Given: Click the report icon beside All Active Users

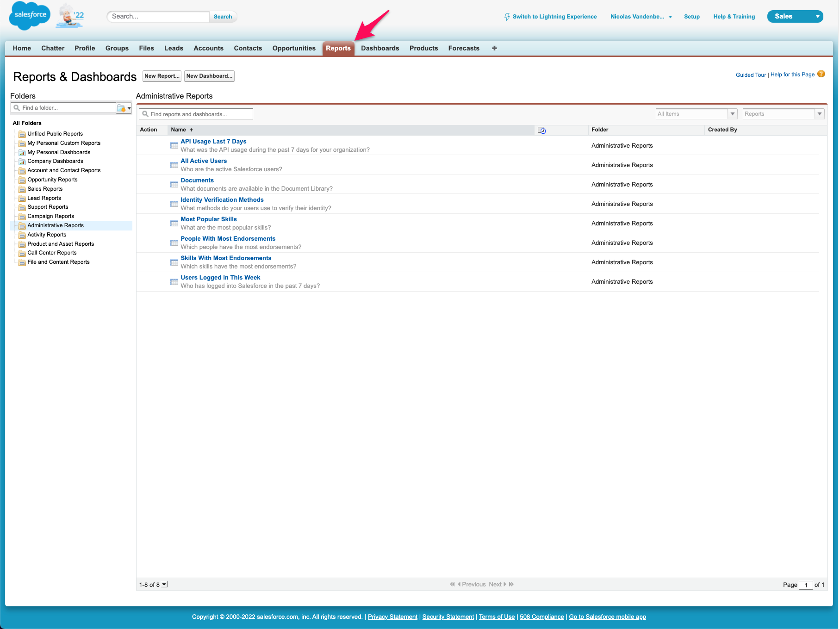Looking at the screenshot, I should pyautogui.click(x=174, y=165).
